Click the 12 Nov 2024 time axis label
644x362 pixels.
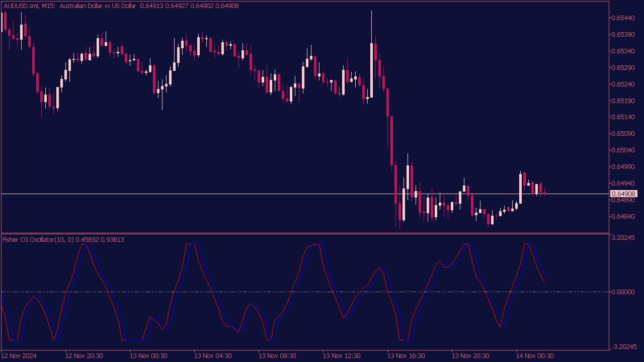[19, 355]
